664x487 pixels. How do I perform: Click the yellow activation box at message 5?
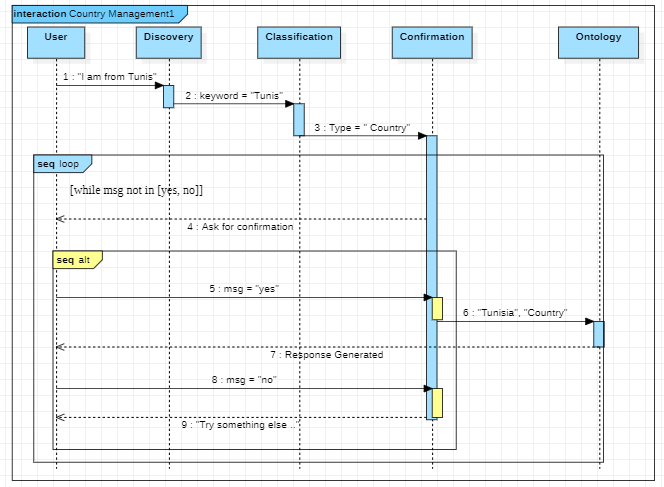437,308
